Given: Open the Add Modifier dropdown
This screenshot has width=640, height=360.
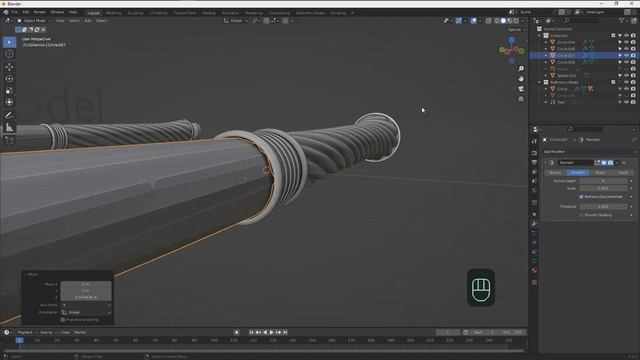Looking at the screenshot, I should (589, 151).
